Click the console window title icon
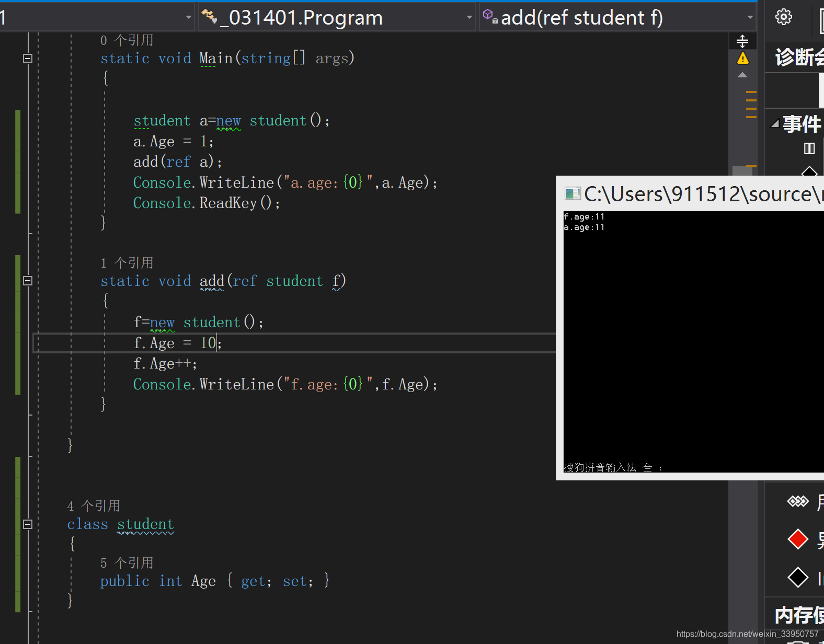The height and width of the screenshot is (644, 824). pyautogui.click(x=573, y=194)
